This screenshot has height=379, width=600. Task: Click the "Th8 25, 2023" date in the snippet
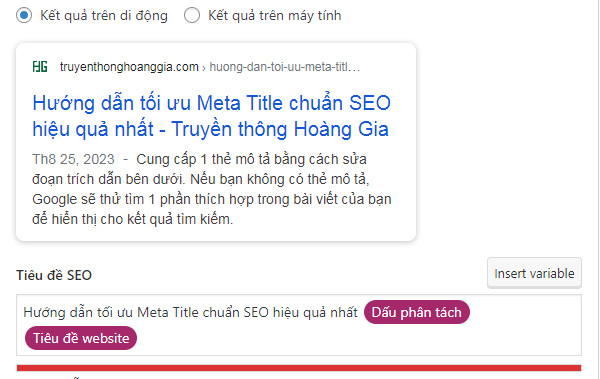tap(73, 159)
